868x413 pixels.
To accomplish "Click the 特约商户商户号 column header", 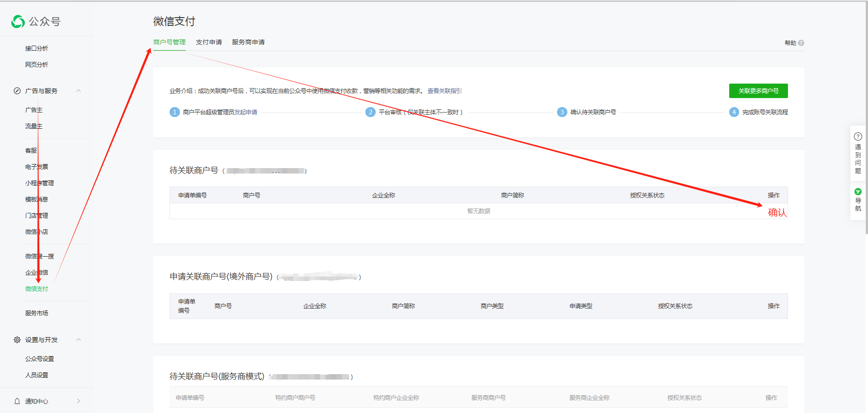I will tap(295, 398).
